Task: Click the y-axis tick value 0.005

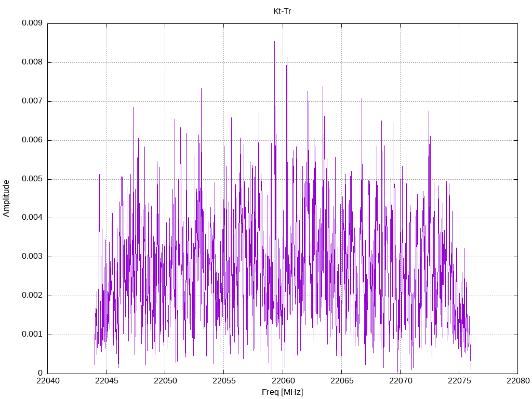Action: (x=32, y=179)
